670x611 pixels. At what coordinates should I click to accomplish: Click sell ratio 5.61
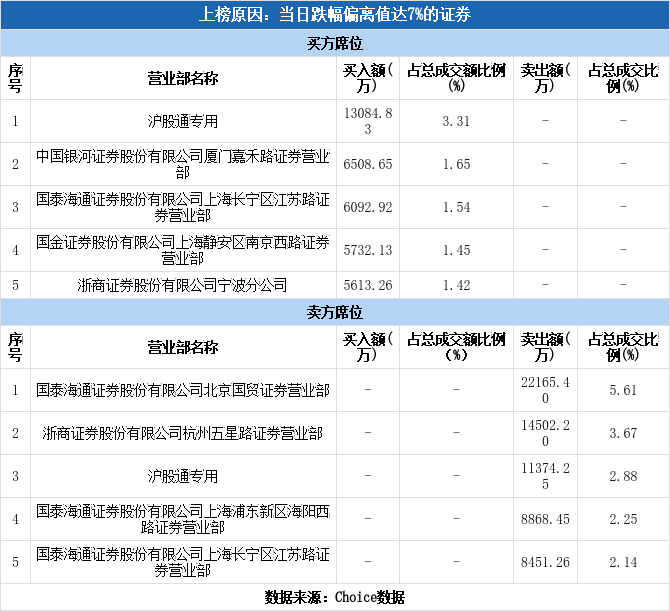623,390
